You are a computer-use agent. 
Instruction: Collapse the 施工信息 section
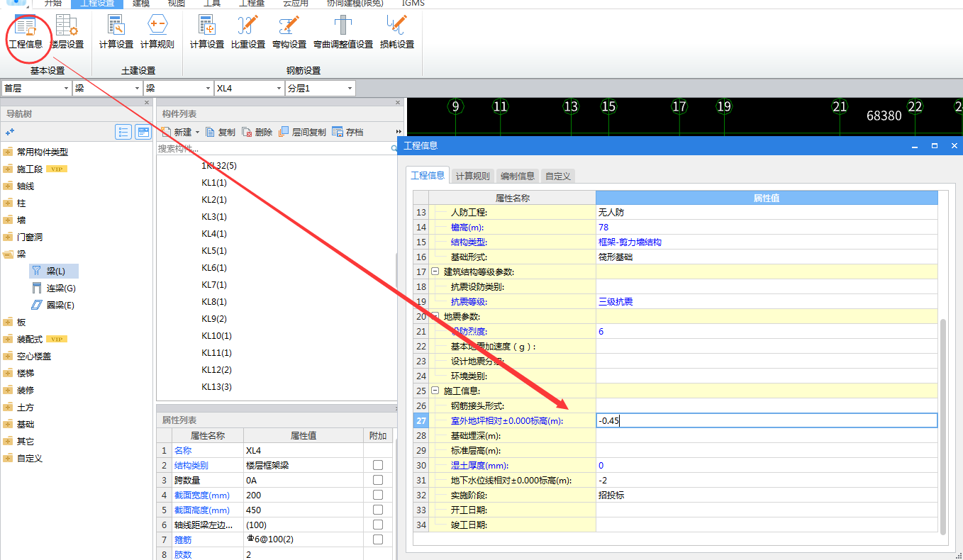[435, 391]
